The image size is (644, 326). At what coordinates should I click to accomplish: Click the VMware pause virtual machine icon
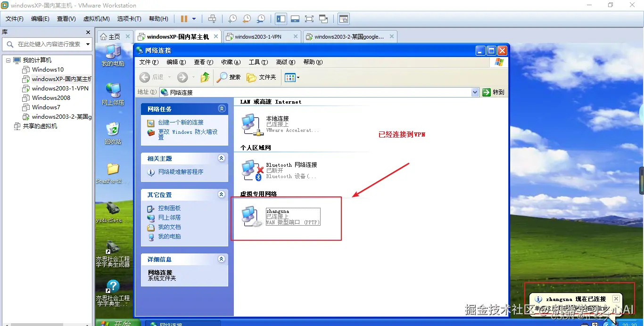coord(184,19)
